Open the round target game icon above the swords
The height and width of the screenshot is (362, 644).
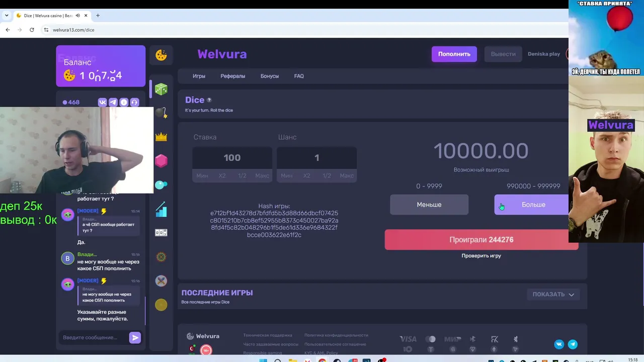(x=161, y=257)
